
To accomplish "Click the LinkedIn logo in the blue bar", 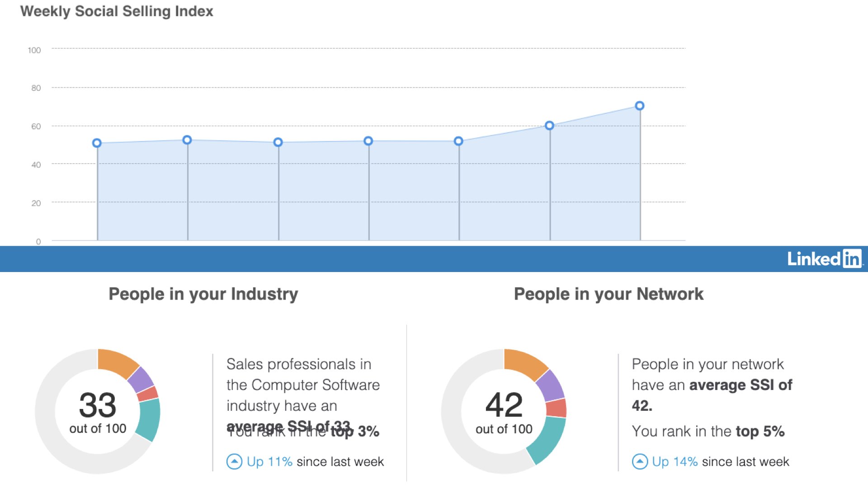I will click(824, 259).
